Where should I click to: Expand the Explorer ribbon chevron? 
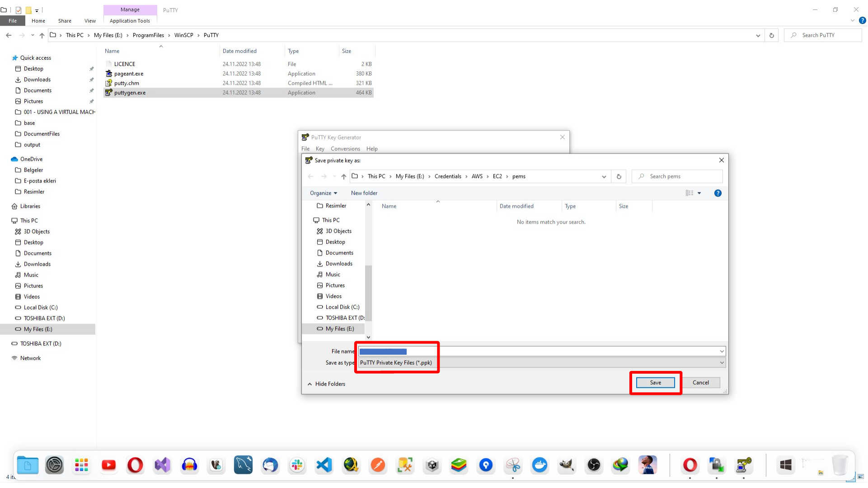(852, 20)
